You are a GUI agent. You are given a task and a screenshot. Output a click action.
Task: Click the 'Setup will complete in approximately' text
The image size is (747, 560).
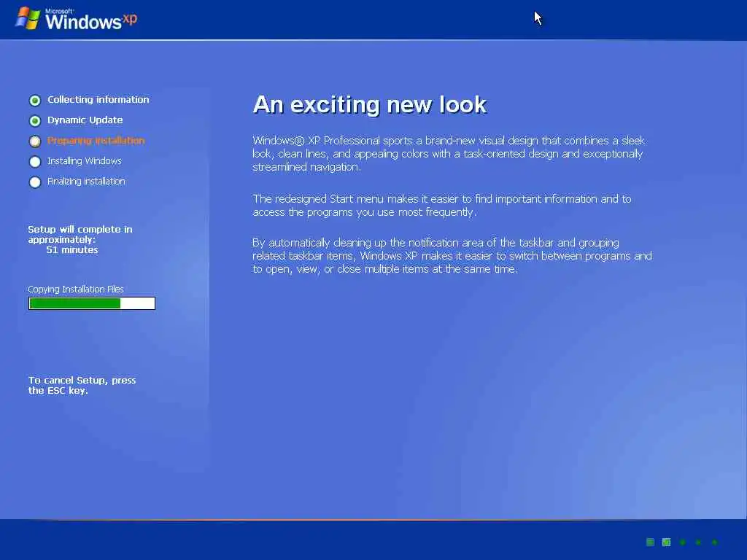tap(80, 234)
